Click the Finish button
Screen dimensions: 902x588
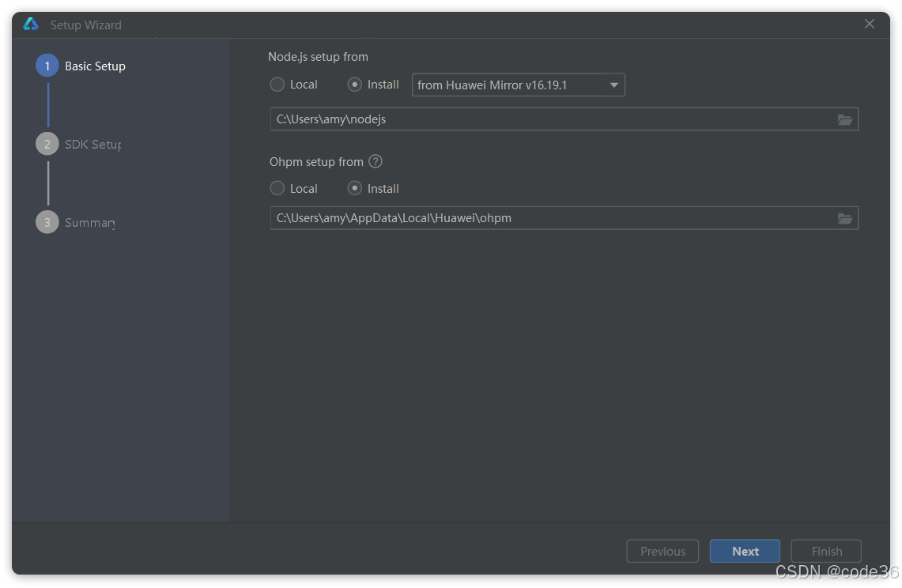pos(826,551)
